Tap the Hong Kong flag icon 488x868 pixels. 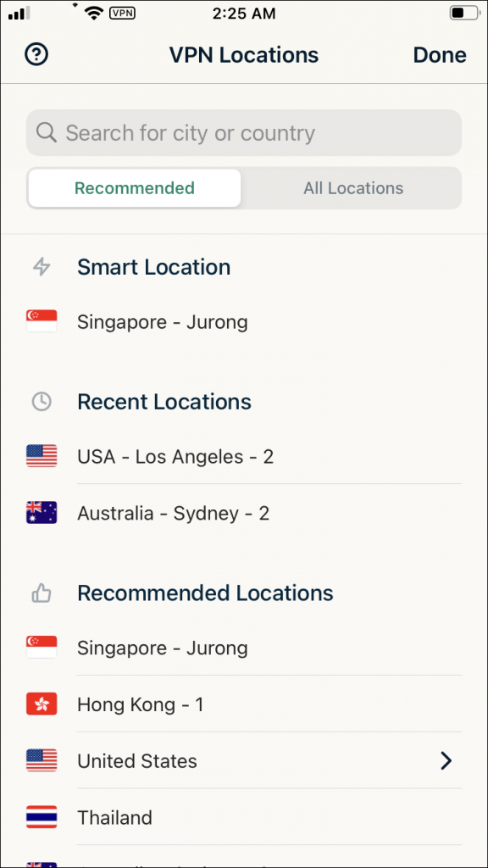(41, 704)
